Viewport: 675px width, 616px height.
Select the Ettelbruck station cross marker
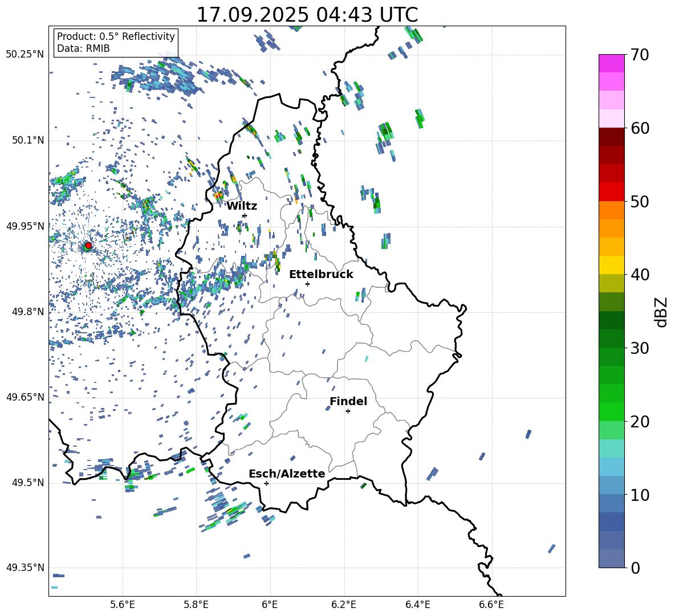[307, 284]
